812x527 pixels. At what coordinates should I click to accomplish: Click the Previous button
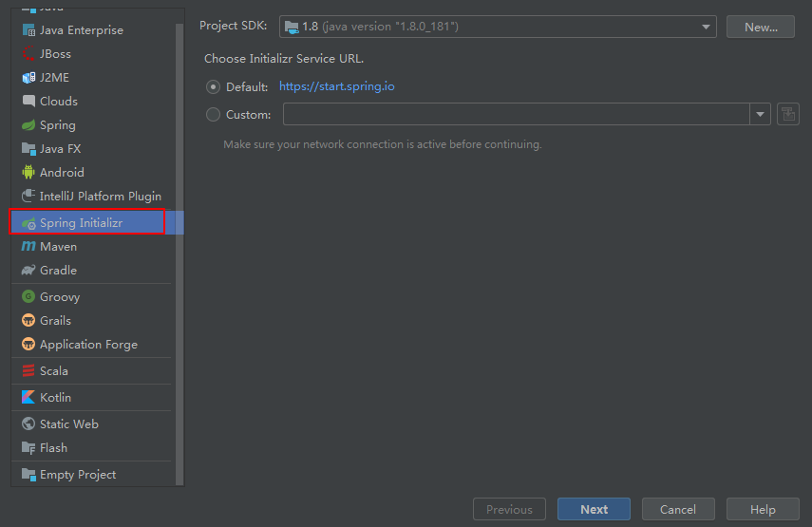pyautogui.click(x=510, y=509)
